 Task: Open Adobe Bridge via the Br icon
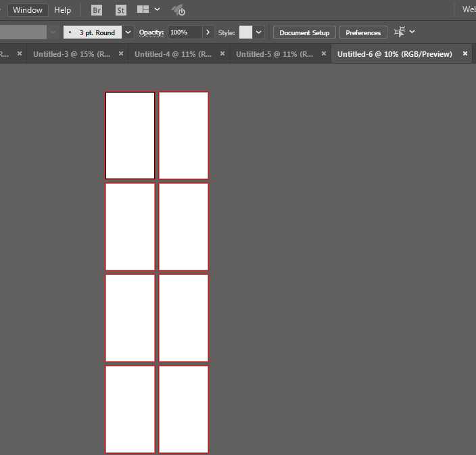97,10
